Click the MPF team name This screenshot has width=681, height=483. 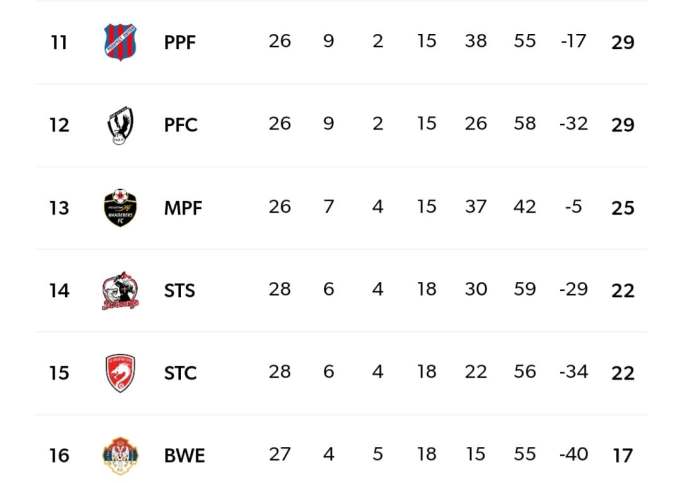[x=183, y=208]
